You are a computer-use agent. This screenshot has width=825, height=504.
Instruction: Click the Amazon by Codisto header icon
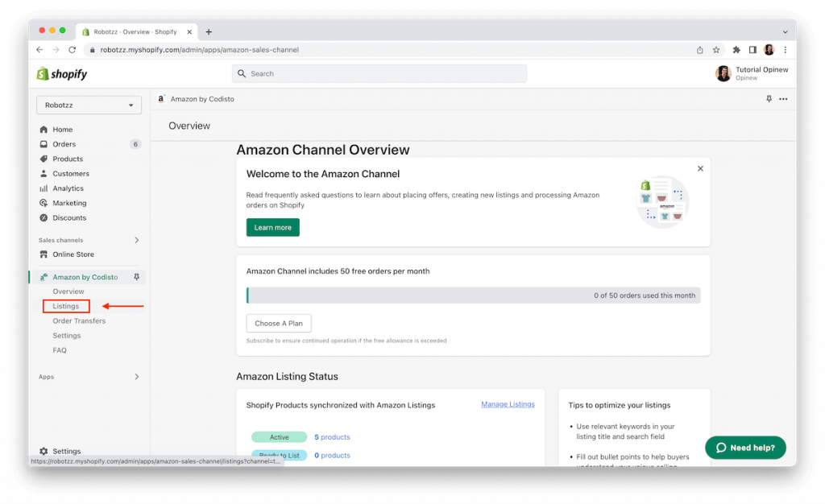[161, 99]
